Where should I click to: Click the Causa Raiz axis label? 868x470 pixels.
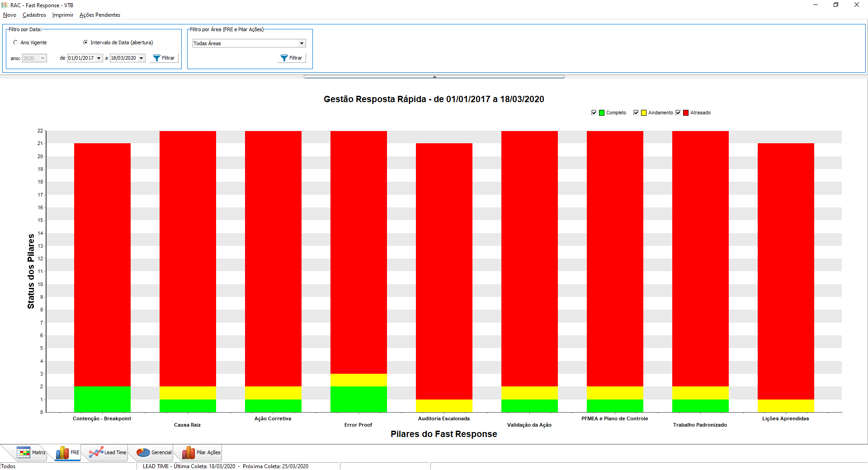tap(187, 425)
